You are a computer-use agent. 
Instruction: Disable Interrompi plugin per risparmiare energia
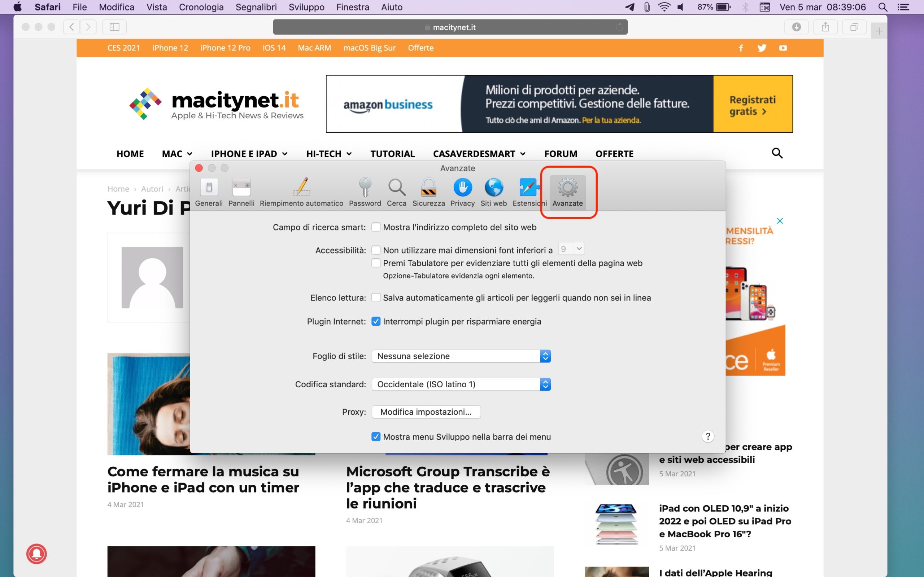coord(376,321)
